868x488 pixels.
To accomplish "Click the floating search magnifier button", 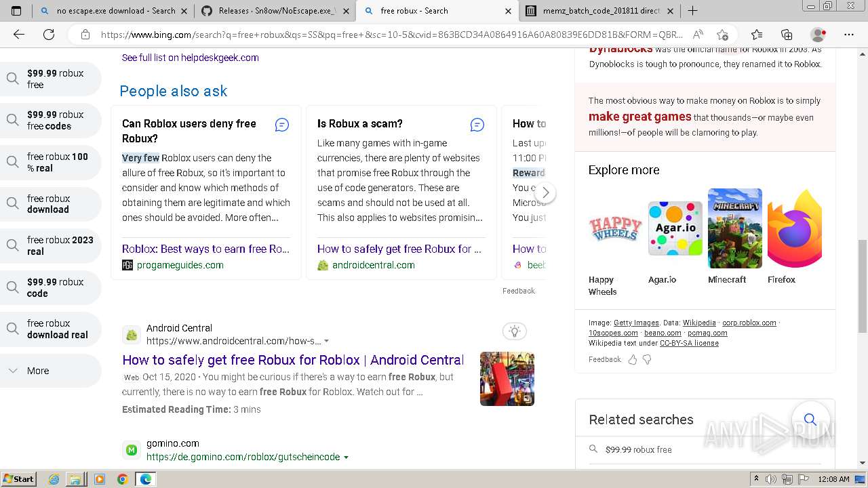I will [810, 419].
